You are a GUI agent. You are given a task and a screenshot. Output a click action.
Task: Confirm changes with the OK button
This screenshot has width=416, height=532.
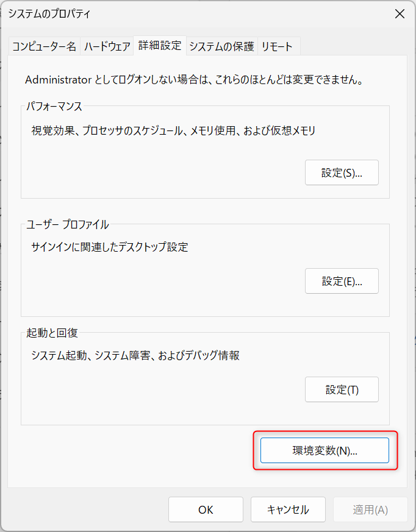[206, 509]
